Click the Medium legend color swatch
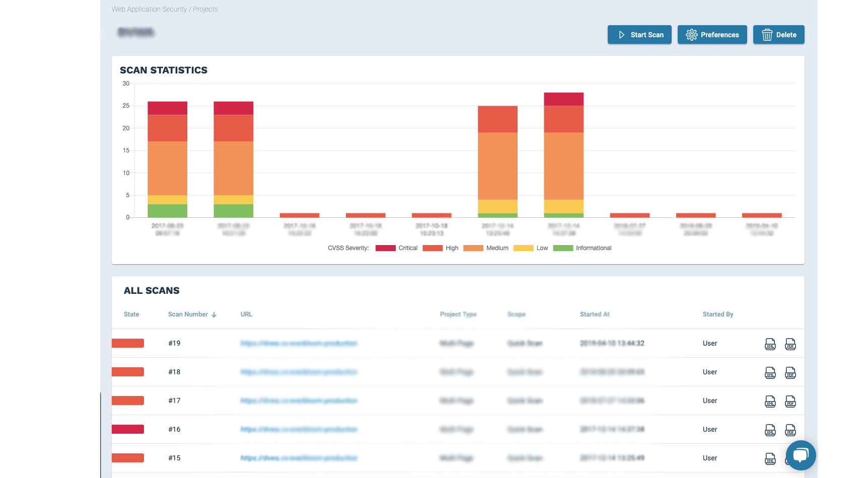This screenshot has width=868, height=478. [473, 248]
